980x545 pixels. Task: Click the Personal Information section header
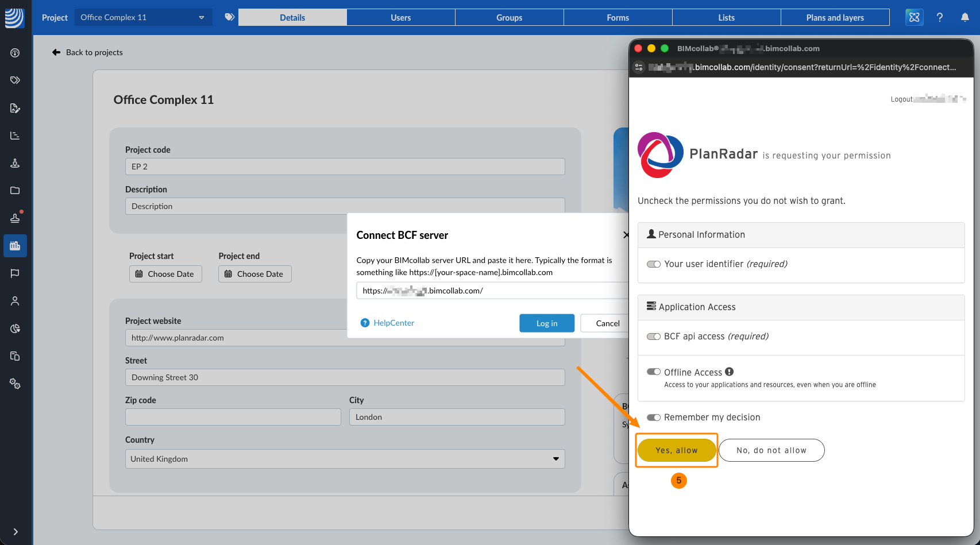pyautogui.click(x=801, y=235)
